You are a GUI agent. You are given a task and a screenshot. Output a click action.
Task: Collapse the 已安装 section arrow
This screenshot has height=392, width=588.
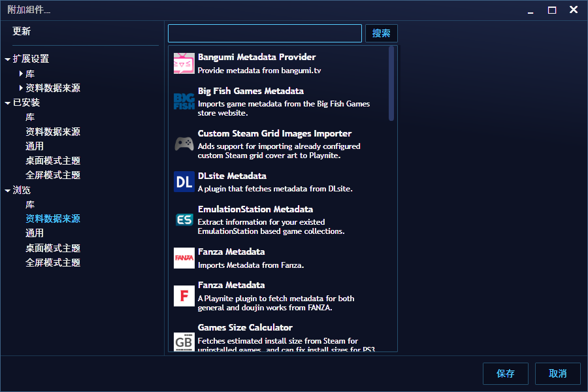tap(7, 103)
